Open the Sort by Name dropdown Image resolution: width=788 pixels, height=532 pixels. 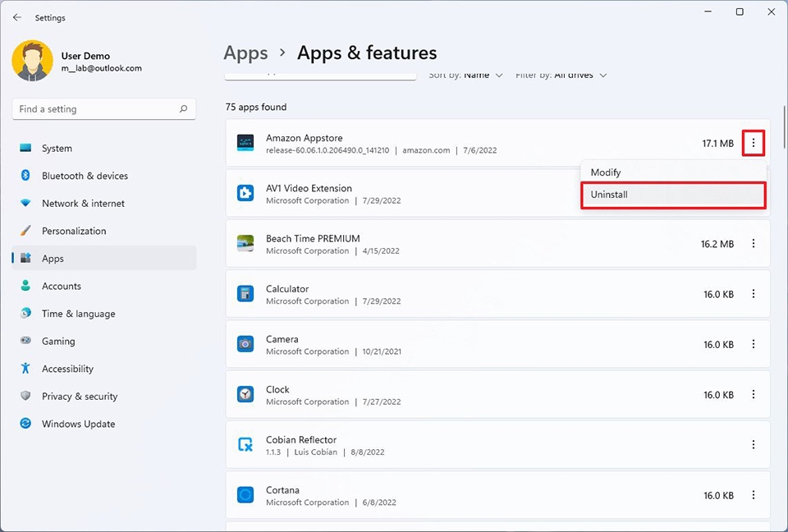[465, 74]
